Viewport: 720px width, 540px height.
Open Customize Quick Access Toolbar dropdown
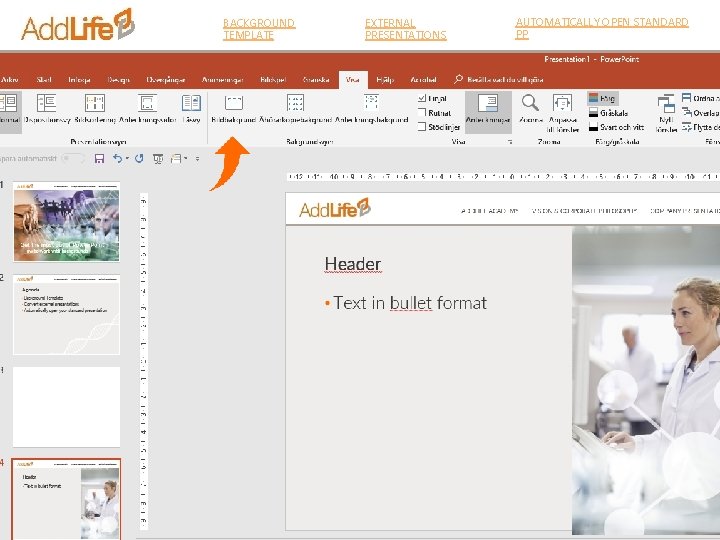(197, 159)
